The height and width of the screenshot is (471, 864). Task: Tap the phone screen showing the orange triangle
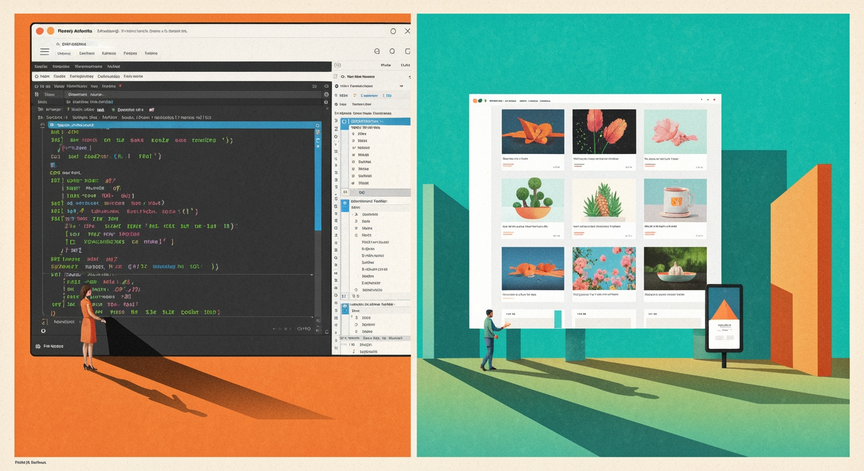click(x=724, y=318)
